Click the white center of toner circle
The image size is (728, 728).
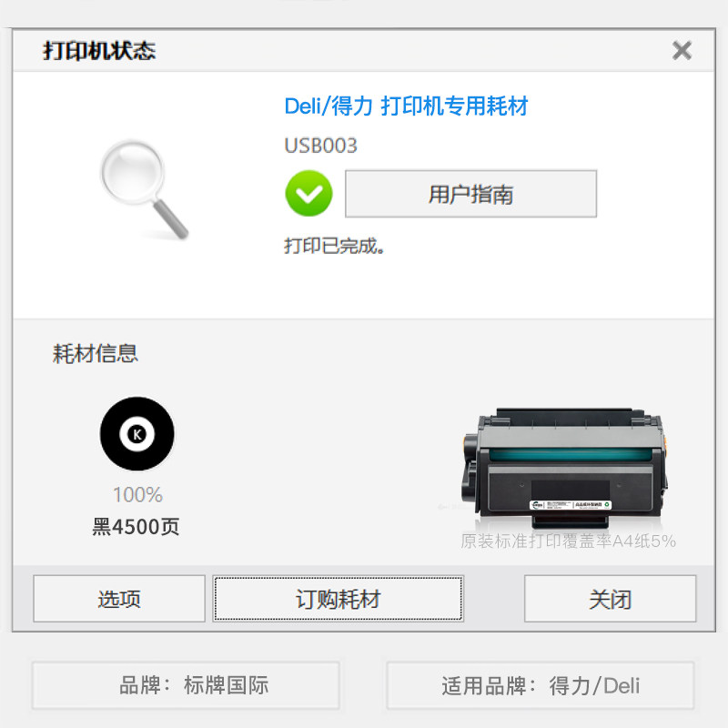pyautogui.click(x=137, y=434)
